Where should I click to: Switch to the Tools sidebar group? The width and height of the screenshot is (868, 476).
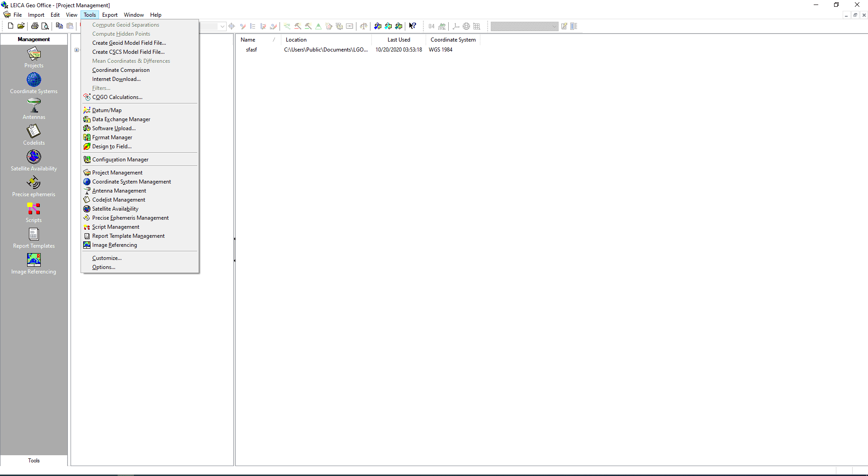34,461
